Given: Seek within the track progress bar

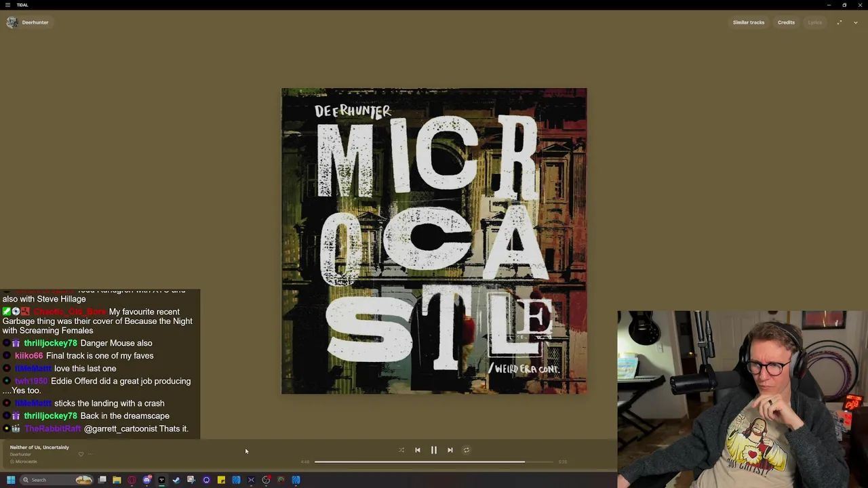Looking at the screenshot, I should (x=434, y=462).
